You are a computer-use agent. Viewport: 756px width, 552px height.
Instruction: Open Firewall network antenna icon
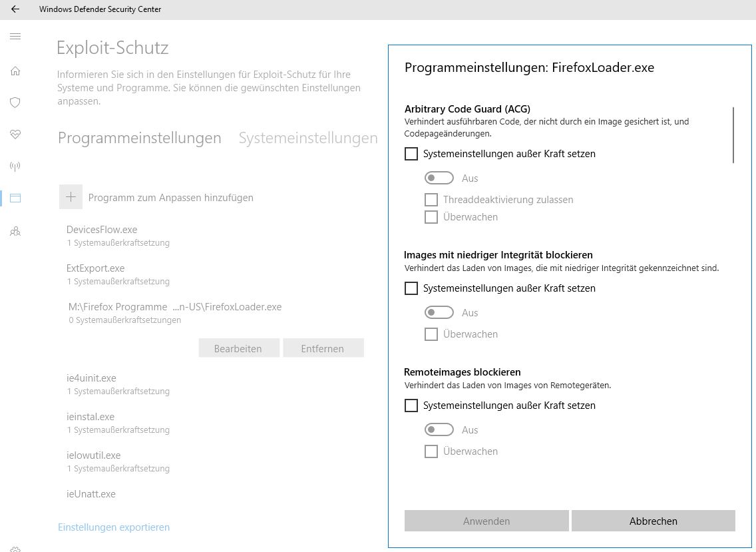pyautogui.click(x=15, y=166)
